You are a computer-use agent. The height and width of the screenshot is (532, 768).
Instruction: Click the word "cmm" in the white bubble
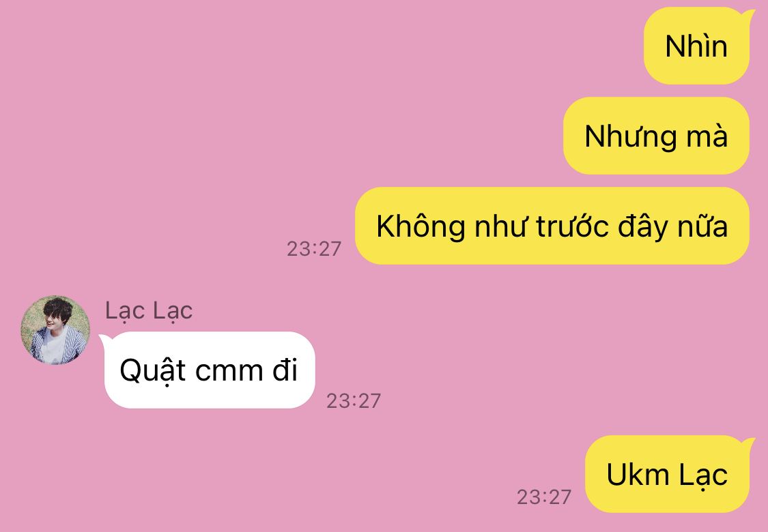coord(229,370)
